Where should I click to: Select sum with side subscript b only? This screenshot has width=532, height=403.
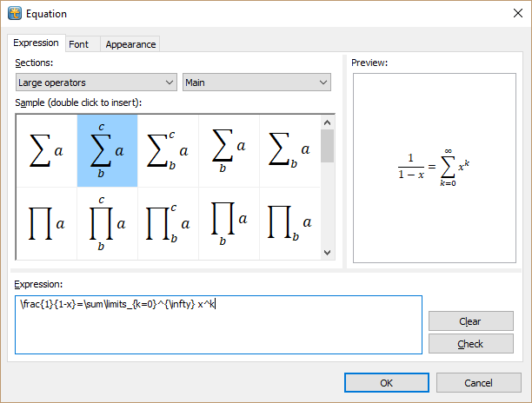tap(289, 150)
